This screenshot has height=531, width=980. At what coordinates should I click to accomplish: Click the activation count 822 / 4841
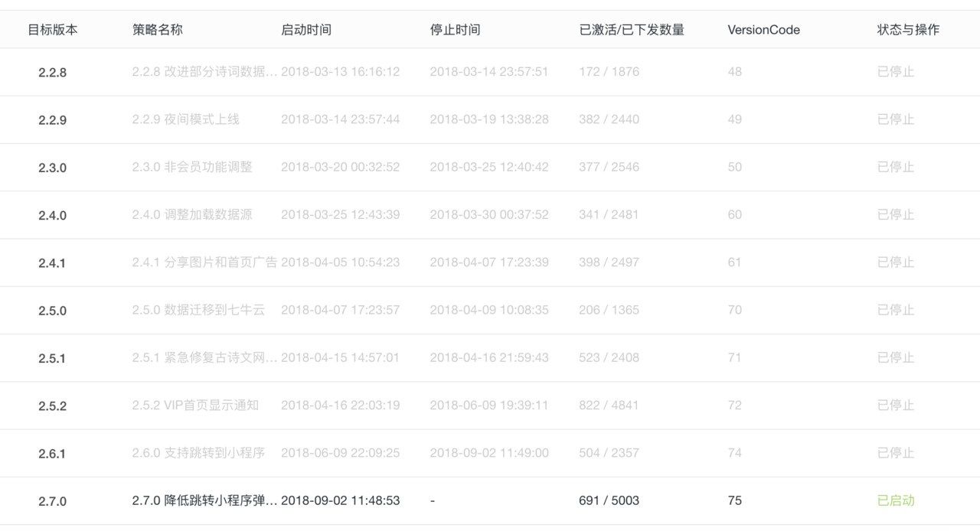[609, 406]
